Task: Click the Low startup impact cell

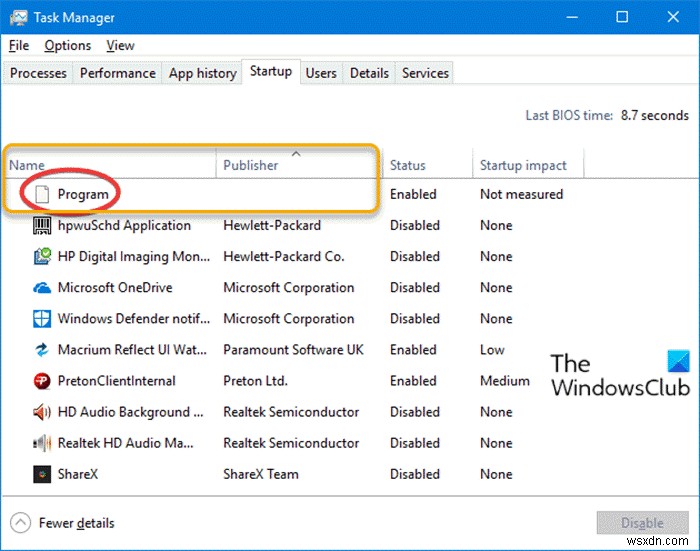Action: click(x=492, y=350)
